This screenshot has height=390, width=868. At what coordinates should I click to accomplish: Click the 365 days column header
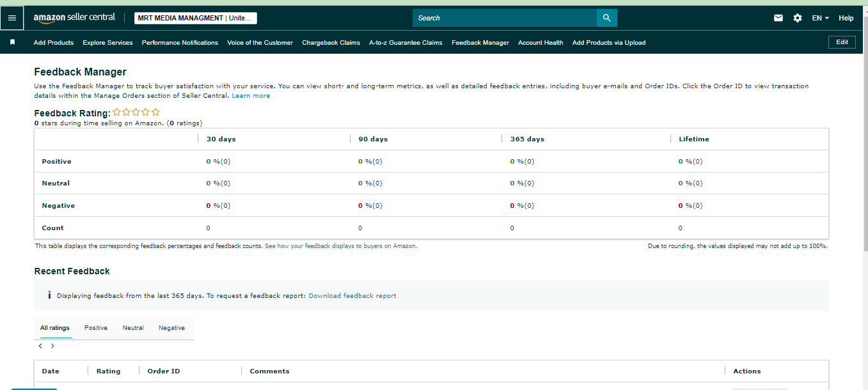tap(527, 139)
